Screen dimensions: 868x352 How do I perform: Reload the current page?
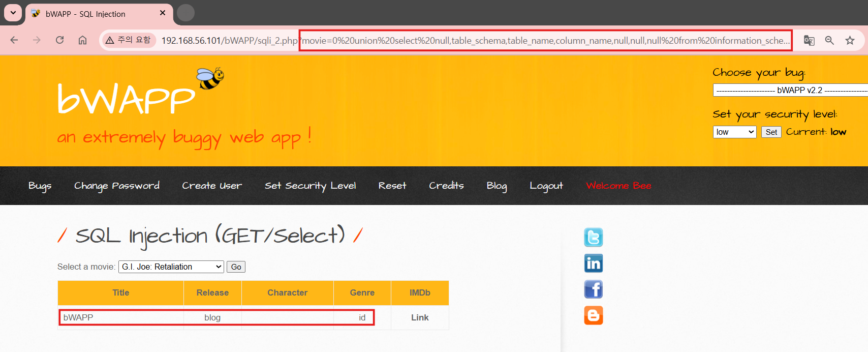tap(60, 40)
